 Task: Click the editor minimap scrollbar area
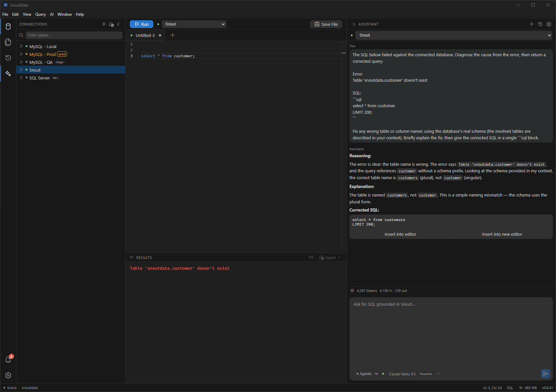(x=344, y=146)
